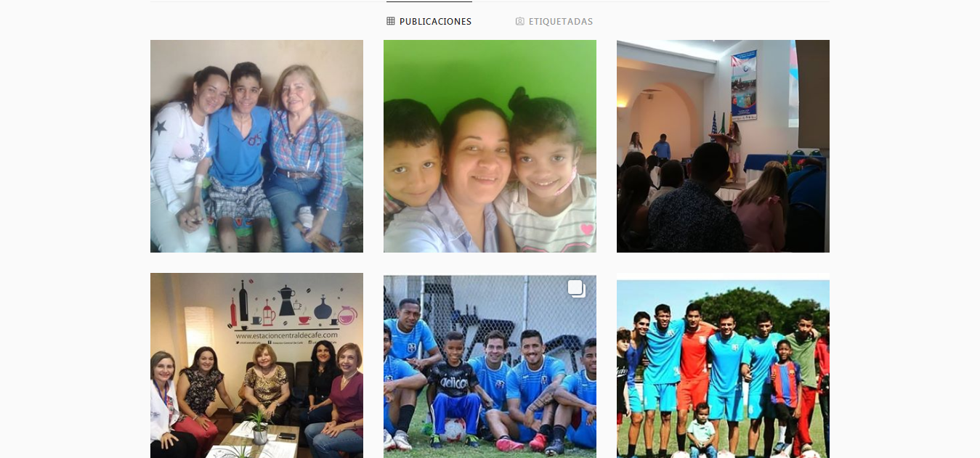Switch to the PUBLICACIONES tab

pyautogui.click(x=429, y=21)
